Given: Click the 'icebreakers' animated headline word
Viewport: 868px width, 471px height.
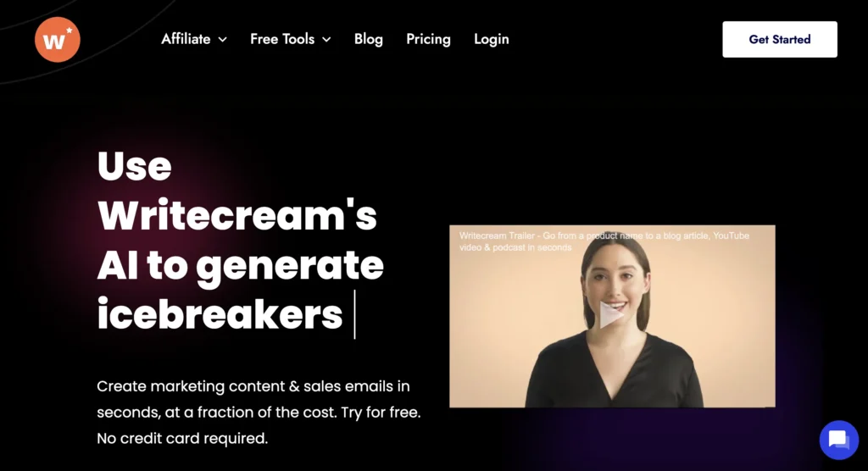Looking at the screenshot, I should (x=220, y=314).
